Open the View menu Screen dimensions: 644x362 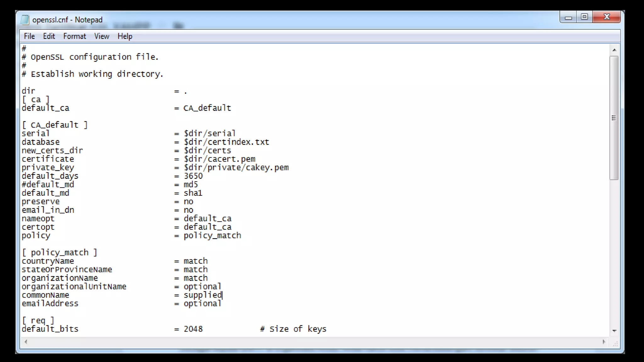pyautogui.click(x=102, y=36)
